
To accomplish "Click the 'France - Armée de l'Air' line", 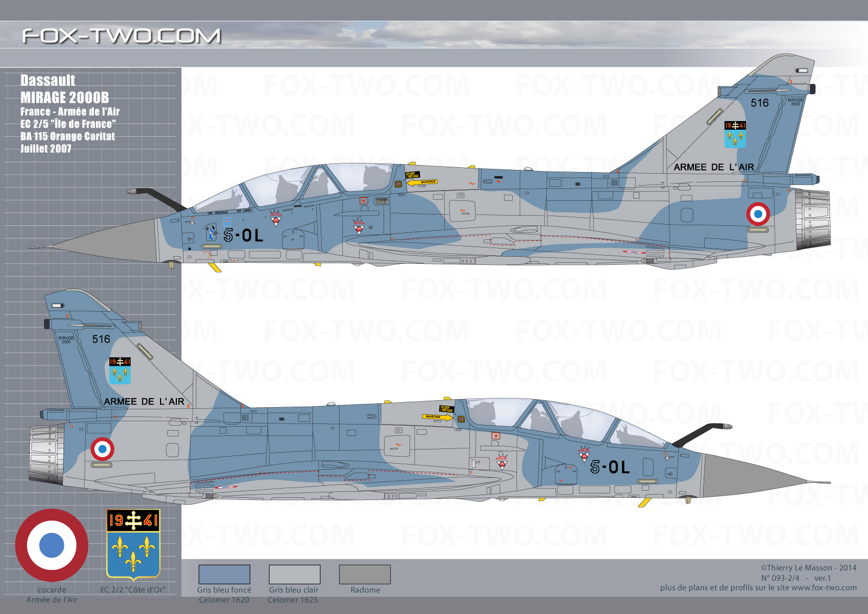I will click(70, 112).
